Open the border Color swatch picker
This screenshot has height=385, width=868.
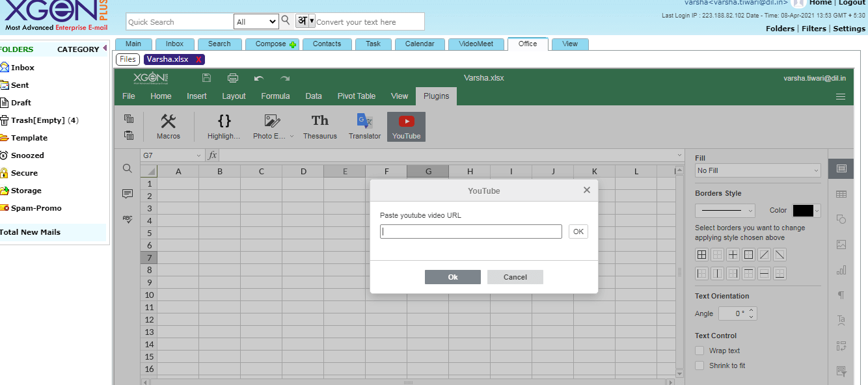807,211
